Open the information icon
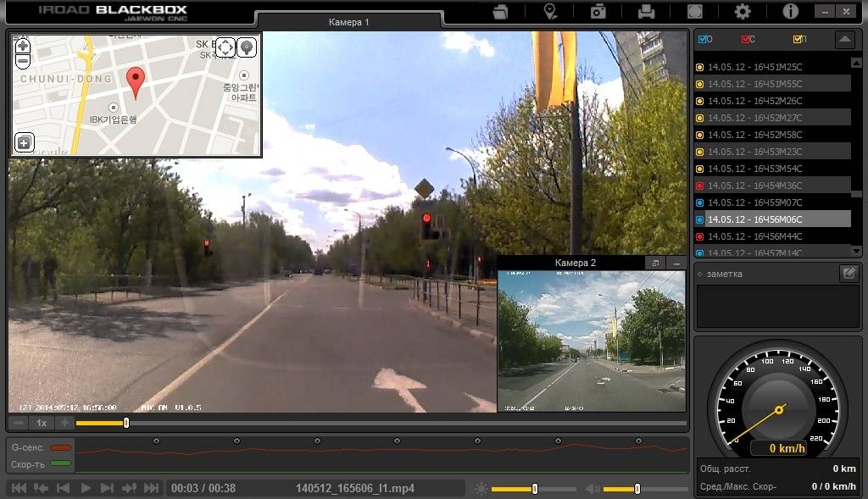This screenshot has height=499, width=868. pos(791,11)
